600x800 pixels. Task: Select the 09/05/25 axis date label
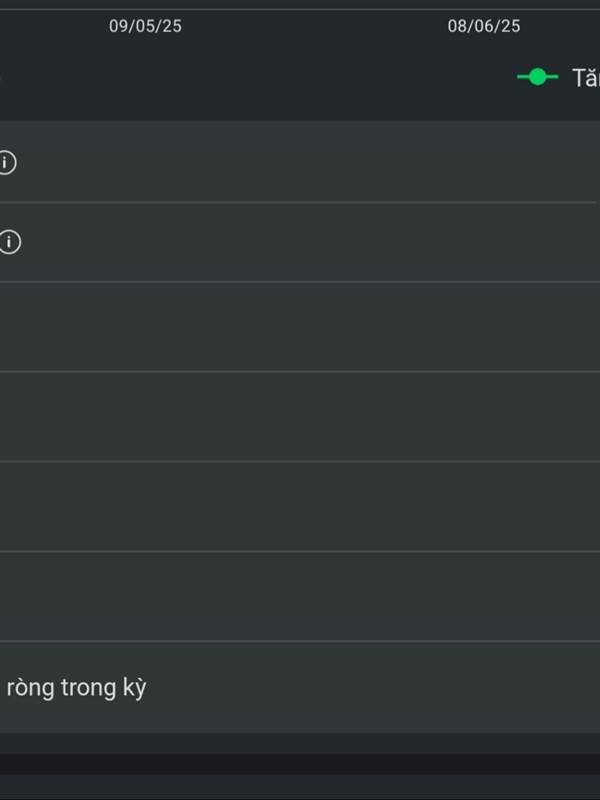[145, 26]
